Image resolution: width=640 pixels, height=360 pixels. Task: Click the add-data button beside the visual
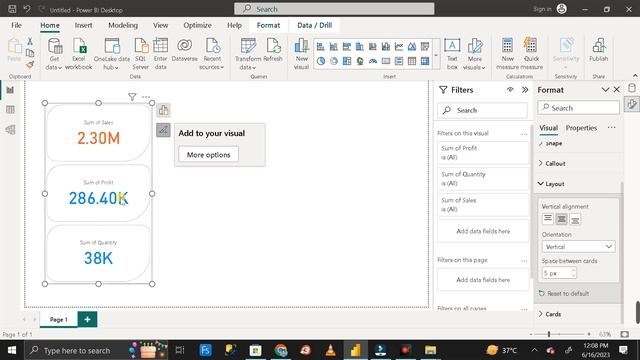click(x=163, y=110)
